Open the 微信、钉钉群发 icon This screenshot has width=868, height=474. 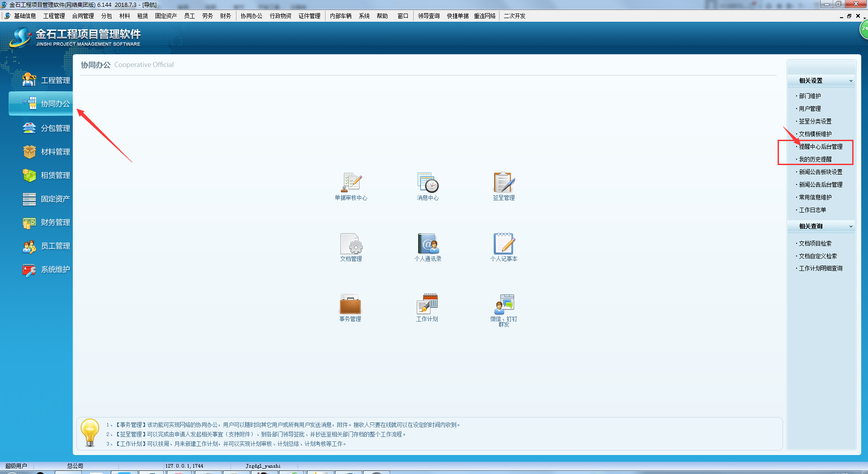pyautogui.click(x=504, y=304)
